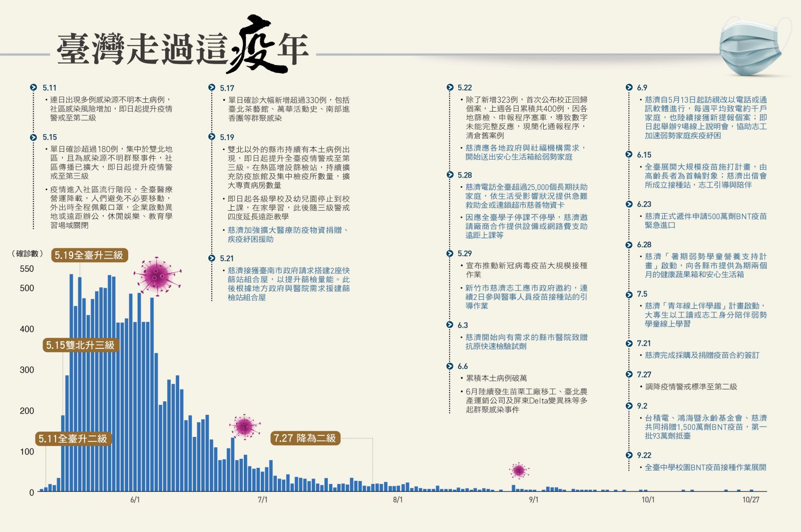Click the text starting '單日確診大幅新增超過330例'
Viewport: 801px width, 532px height.
pos(289,109)
